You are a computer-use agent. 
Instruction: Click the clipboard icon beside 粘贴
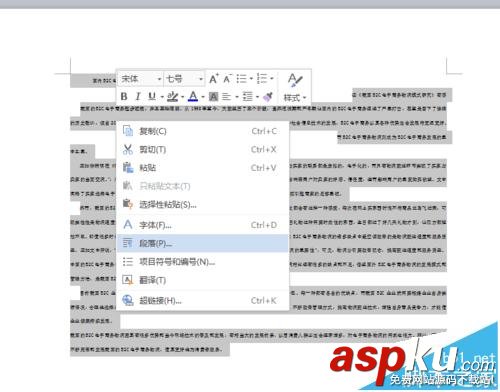(x=128, y=167)
